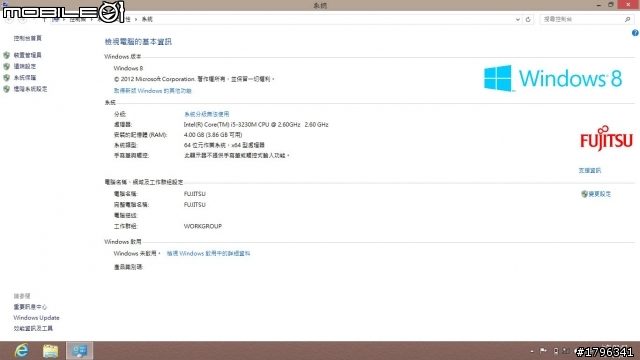
Task: Click the battery power tray icon
Action: [x=556, y=351]
